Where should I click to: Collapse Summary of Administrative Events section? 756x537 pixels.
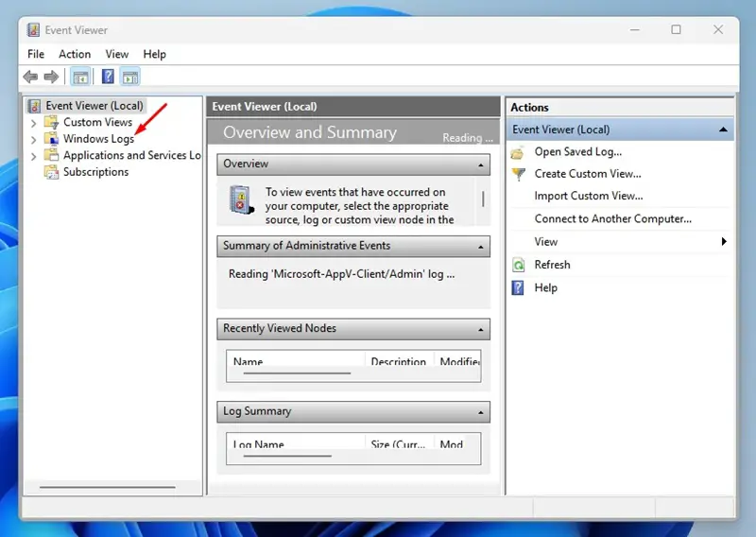(x=481, y=247)
